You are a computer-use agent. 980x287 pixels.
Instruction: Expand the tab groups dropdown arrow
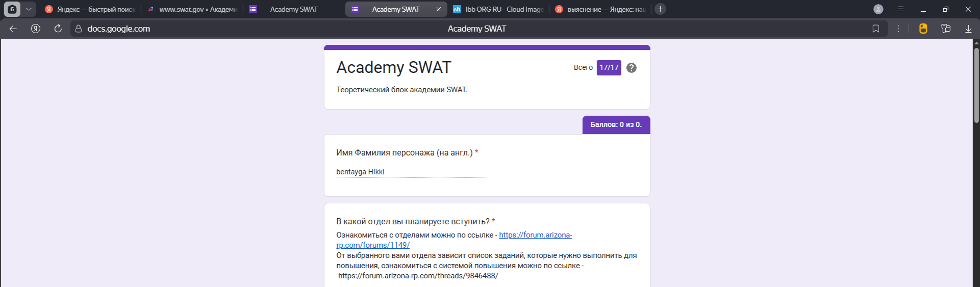[x=29, y=9]
